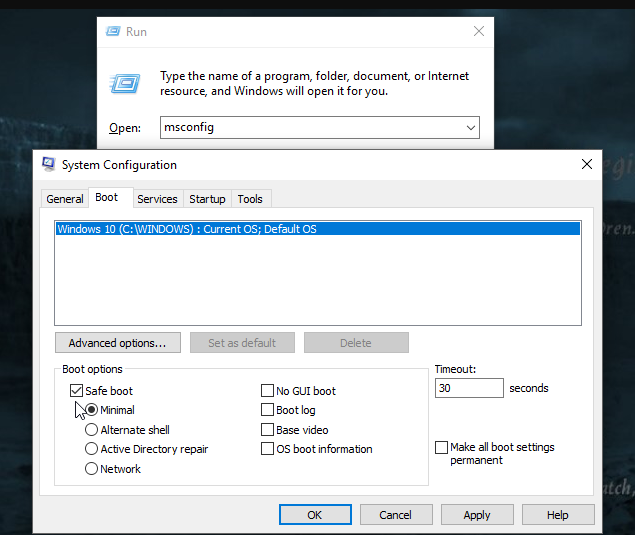Enable the Base video checkbox
Viewport: 635px width, 535px height.
pos(267,429)
